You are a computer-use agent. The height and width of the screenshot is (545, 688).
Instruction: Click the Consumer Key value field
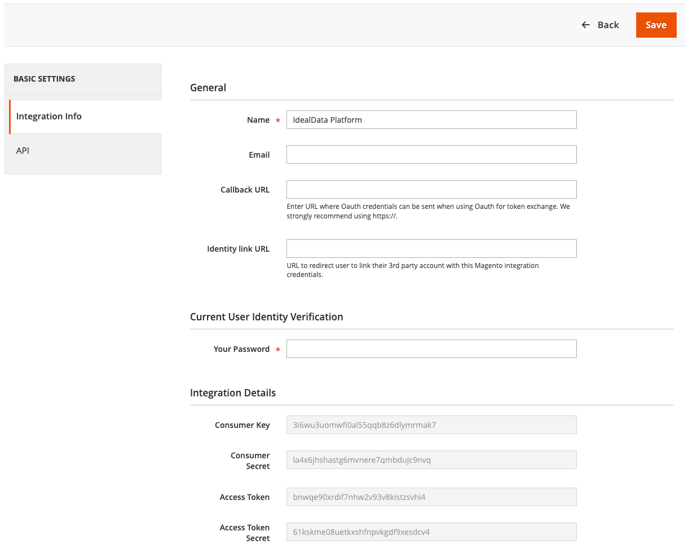[431, 425]
